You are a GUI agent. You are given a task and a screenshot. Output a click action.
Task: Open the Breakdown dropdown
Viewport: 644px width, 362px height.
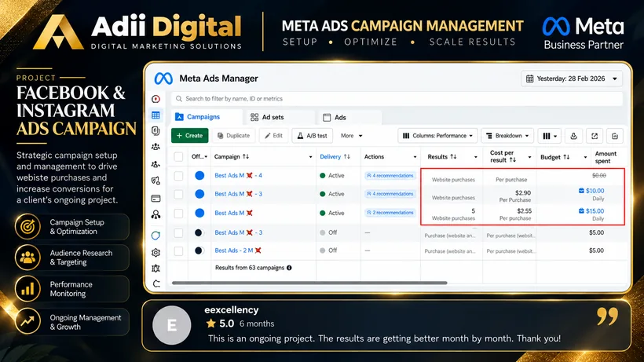[x=507, y=136]
